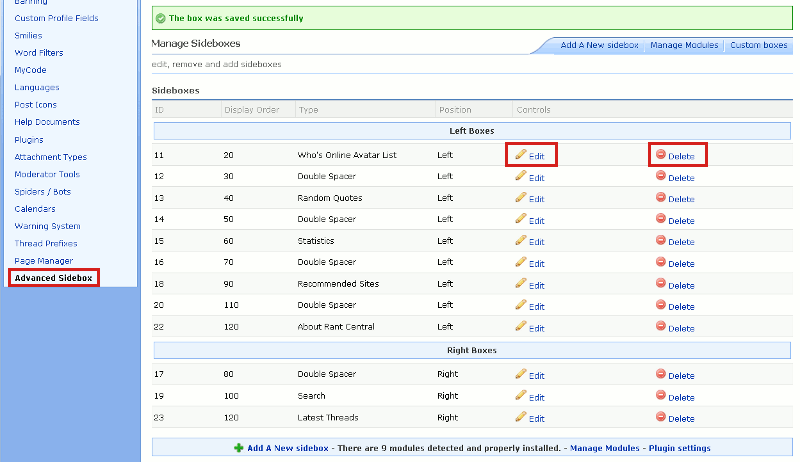Go to Thread Prefixes in sidebar

point(45,243)
